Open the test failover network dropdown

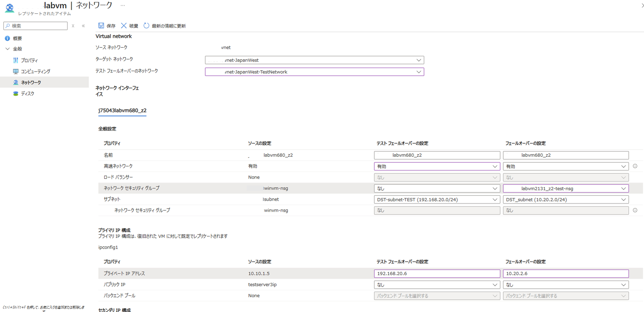point(314,72)
